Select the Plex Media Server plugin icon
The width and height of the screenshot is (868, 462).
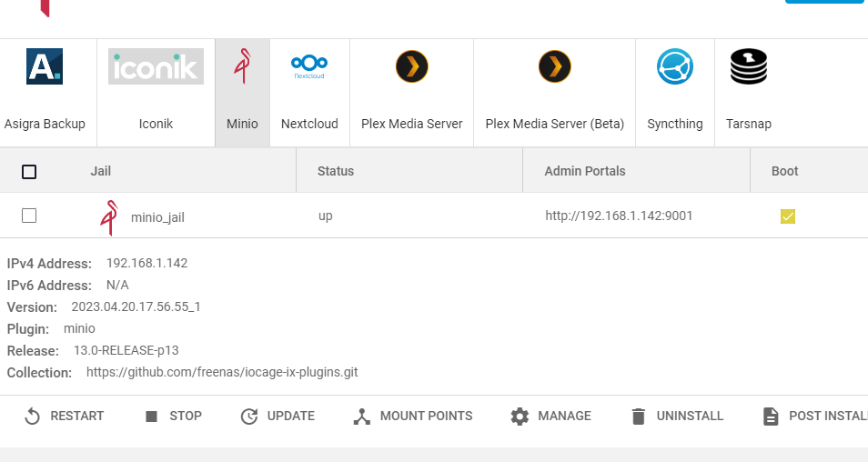pos(412,66)
